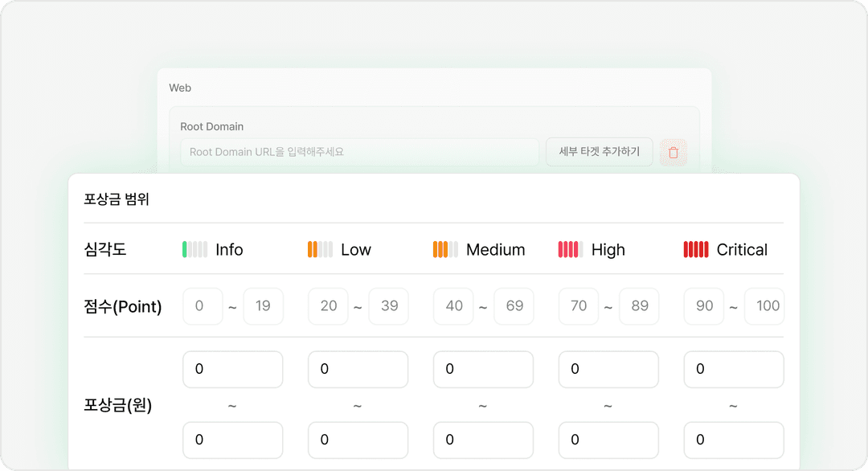Click the red trash delete icon
This screenshot has height=471, width=868.
point(674,152)
